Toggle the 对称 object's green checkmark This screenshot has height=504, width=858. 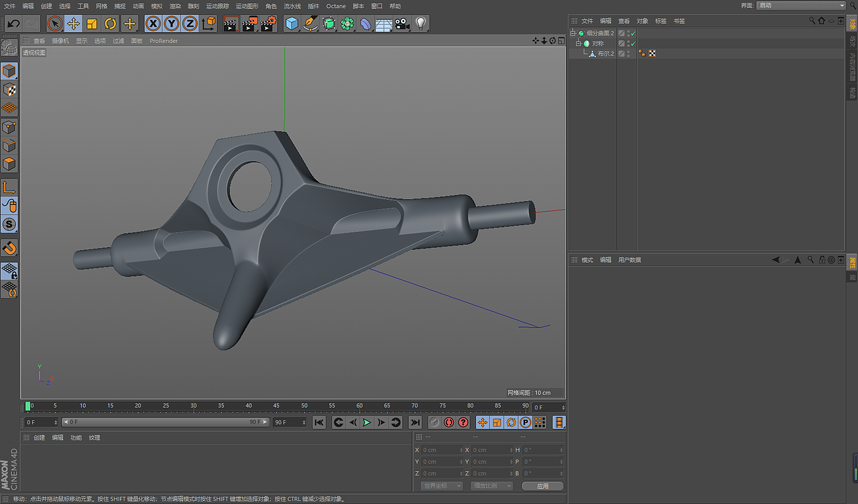633,44
